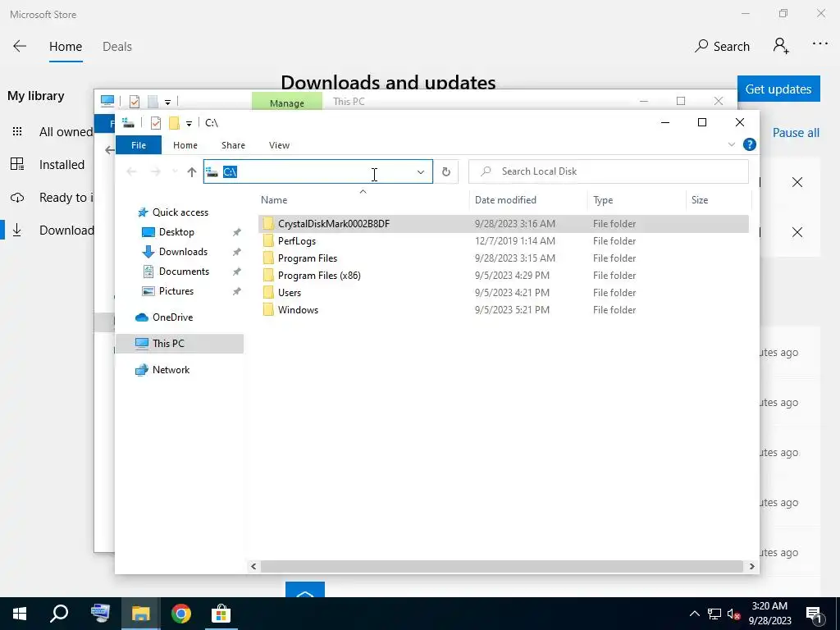The height and width of the screenshot is (630, 840).
Task: Select This PC in navigation pane
Action: pos(180,344)
